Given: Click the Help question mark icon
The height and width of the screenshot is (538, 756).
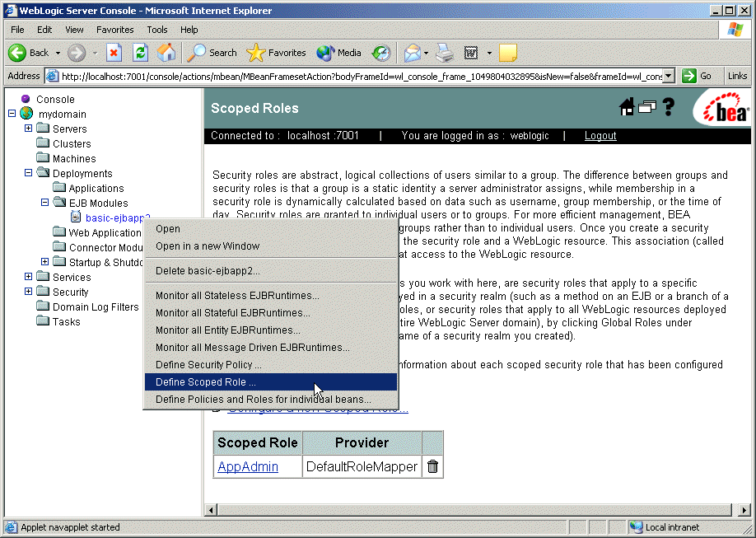Looking at the screenshot, I should pos(668,106).
